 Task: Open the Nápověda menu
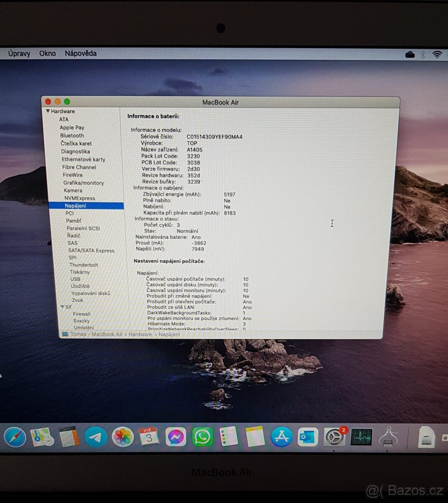[81, 53]
